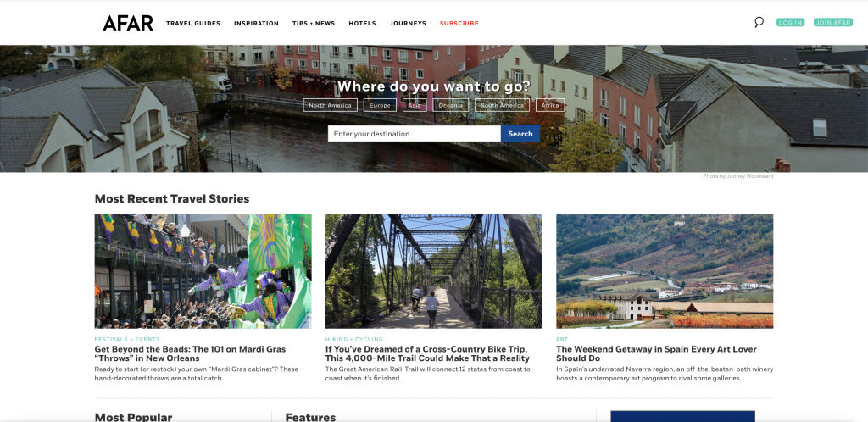Choose the Oceania destination button
The width and height of the screenshot is (868, 422).
(451, 105)
